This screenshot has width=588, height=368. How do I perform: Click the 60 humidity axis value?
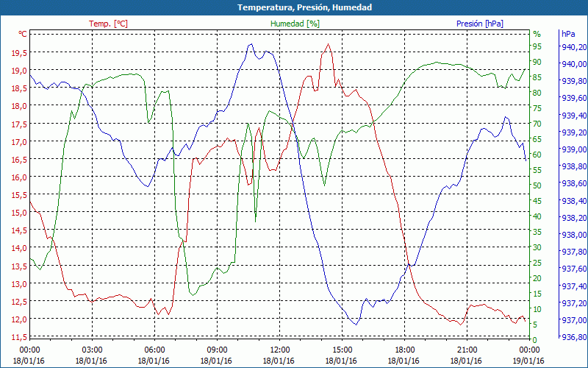537,155
